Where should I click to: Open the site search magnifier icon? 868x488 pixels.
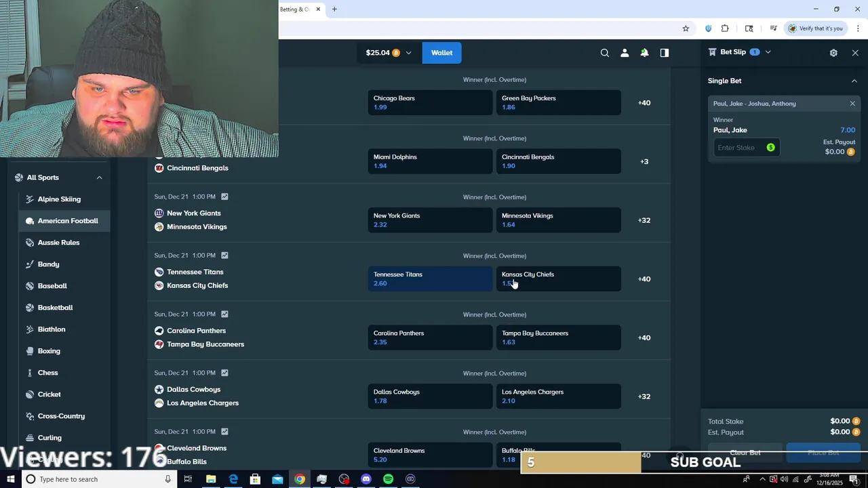[605, 53]
